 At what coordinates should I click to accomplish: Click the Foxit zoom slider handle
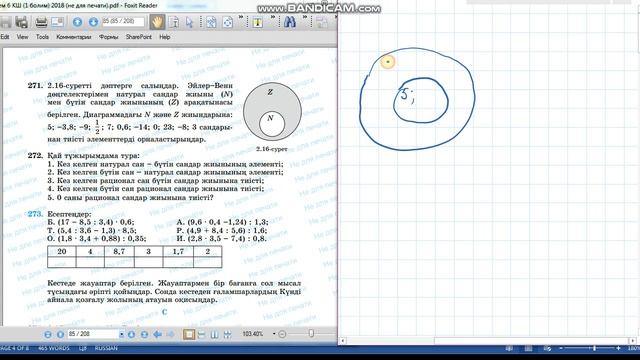click(311, 333)
